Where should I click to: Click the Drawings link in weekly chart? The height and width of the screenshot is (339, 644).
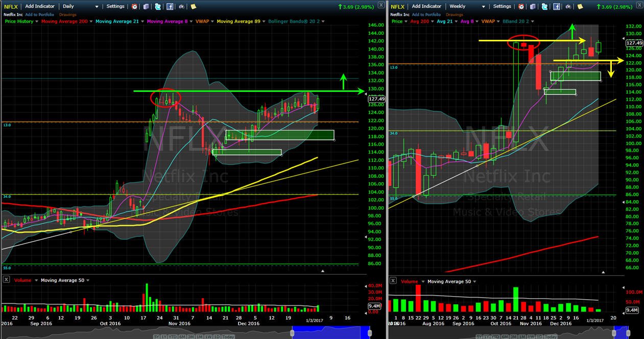(455, 14)
